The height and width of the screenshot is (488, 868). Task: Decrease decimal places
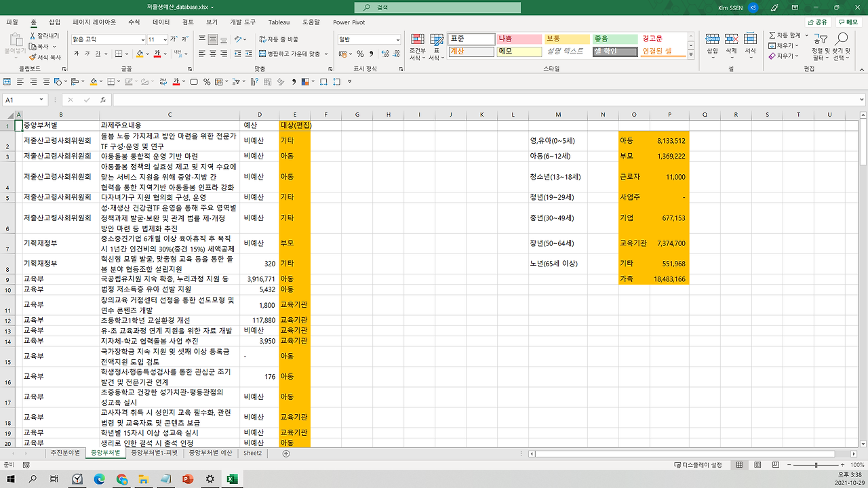coord(395,54)
